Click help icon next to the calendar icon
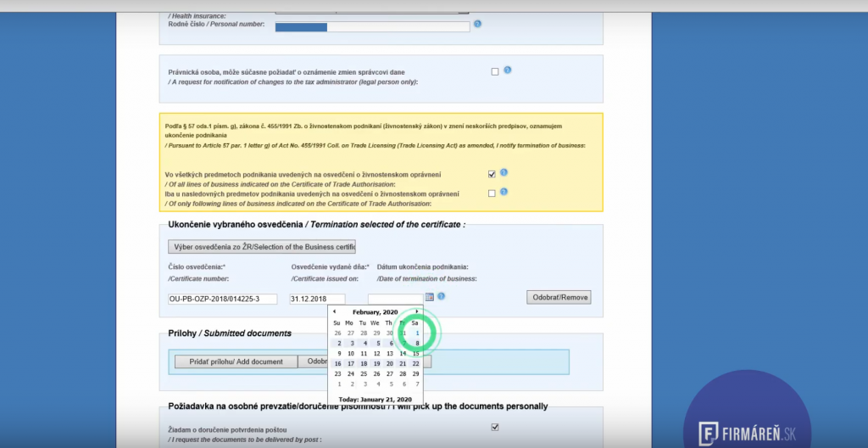Screen dimensions: 868x448 (441, 296)
